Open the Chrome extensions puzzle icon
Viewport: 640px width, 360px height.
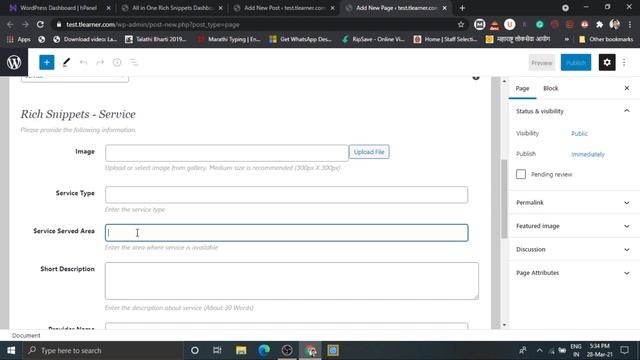pyautogui.click(x=599, y=24)
